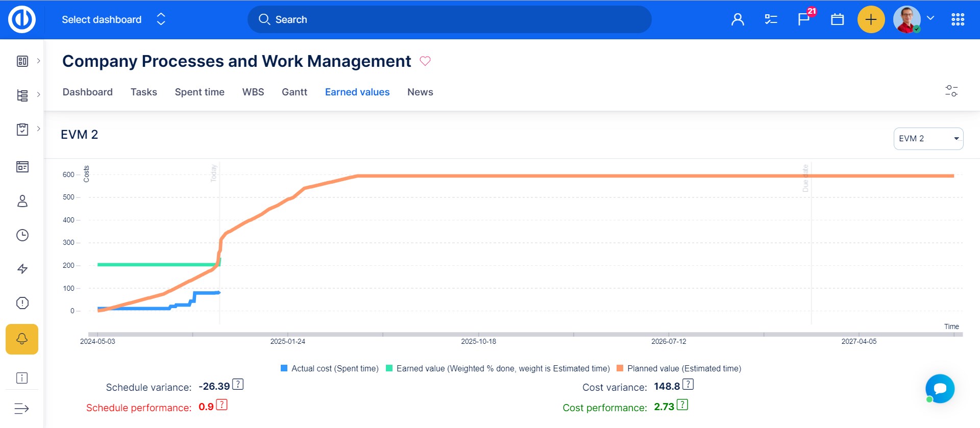Expand user avatar menu chevron
This screenshot has width=980, height=428.
[x=930, y=18]
